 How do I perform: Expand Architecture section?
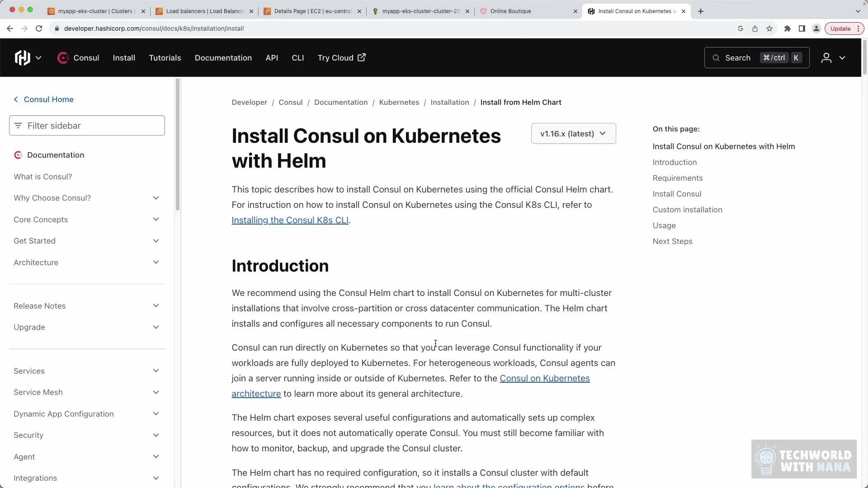click(x=87, y=263)
